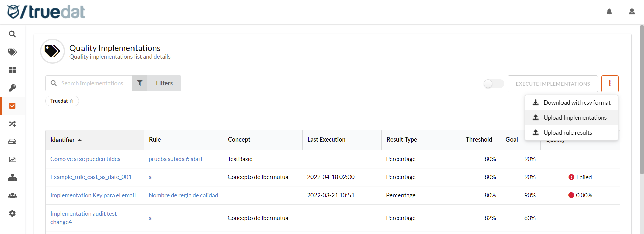Image resolution: width=644 pixels, height=234 pixels.
Task: Open the hierarchy sitemap sidebar icon
Action: click(x=12, y=178)
